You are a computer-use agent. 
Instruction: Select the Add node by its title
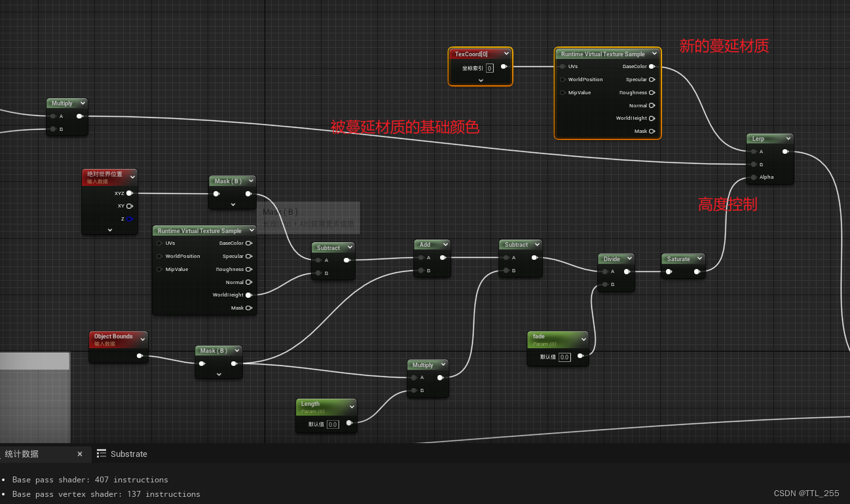[425, 245]
